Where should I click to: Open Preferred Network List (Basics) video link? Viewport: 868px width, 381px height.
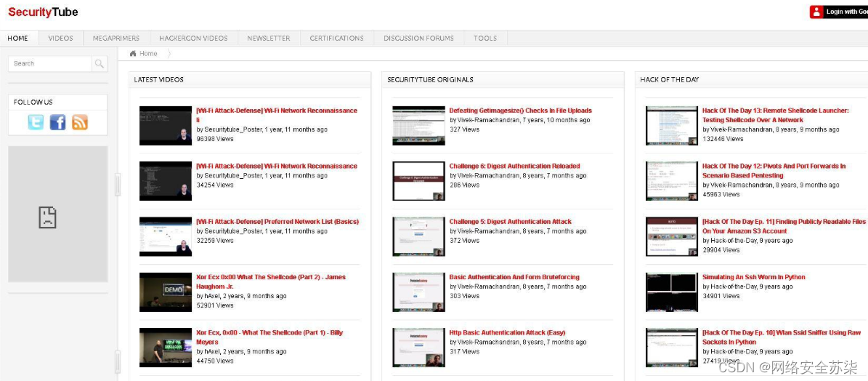point(278,222)
